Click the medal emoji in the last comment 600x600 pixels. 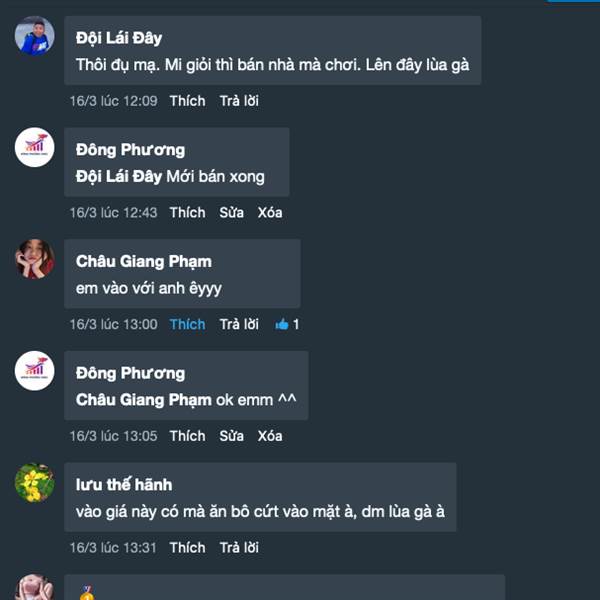pos(87,592)
